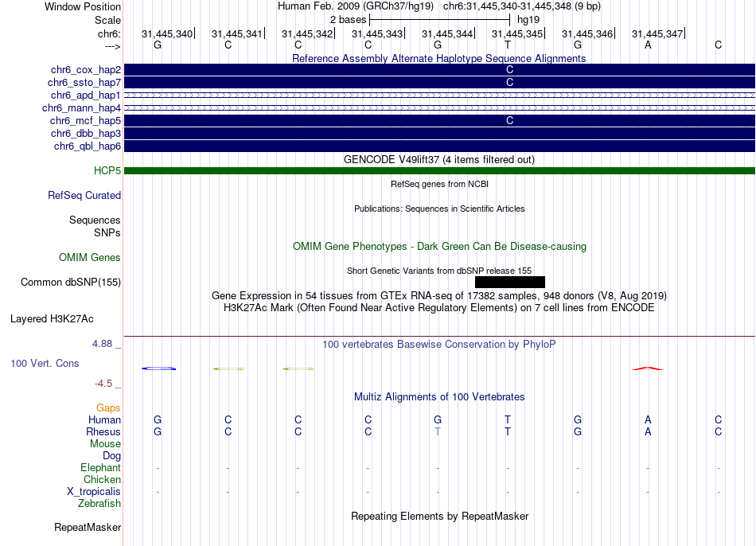Image resolution: width=756 pixels, height=546 pixels.
Task: Click the H3K27Ac Mark track title
Action: (439, 308)
